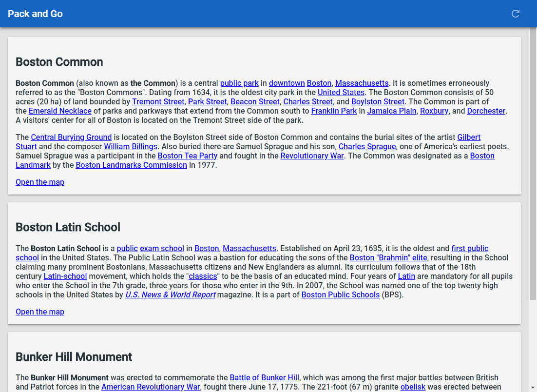This screenshot has width=537, height=392.
Task: Open the Beacon Street link
Action: click(255, 102)
